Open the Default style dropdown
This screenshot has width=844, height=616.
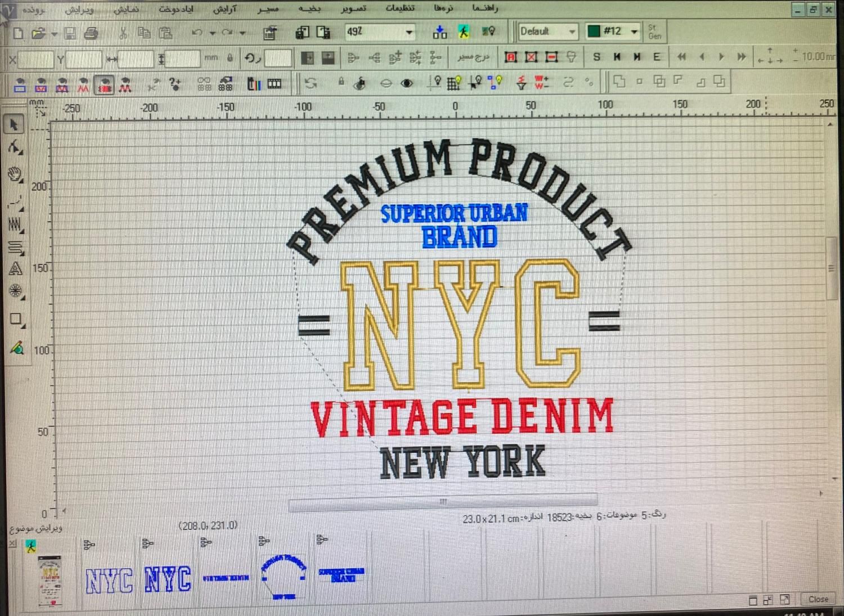click(x=572, y=32)
